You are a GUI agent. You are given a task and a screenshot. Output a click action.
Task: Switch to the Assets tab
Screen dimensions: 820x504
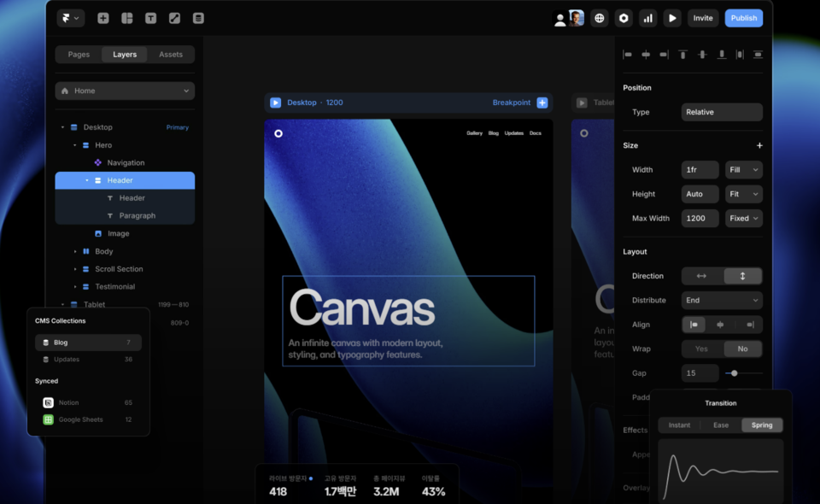[171, 55]
